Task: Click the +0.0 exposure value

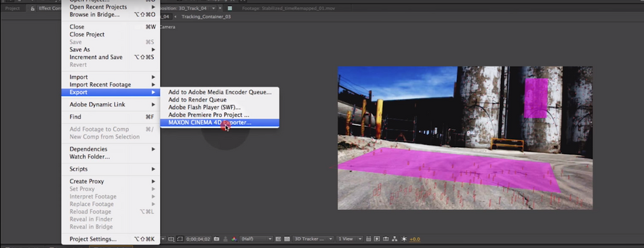Action: pos(414,239)
